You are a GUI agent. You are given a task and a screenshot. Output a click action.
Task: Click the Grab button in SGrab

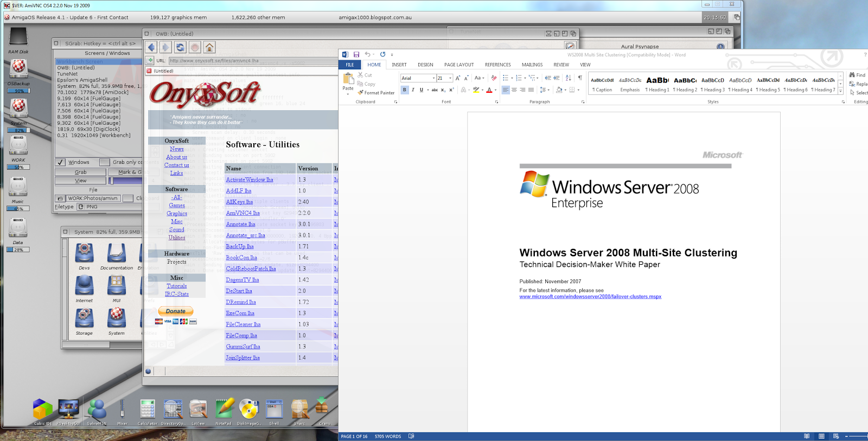(x=80, y=172)
